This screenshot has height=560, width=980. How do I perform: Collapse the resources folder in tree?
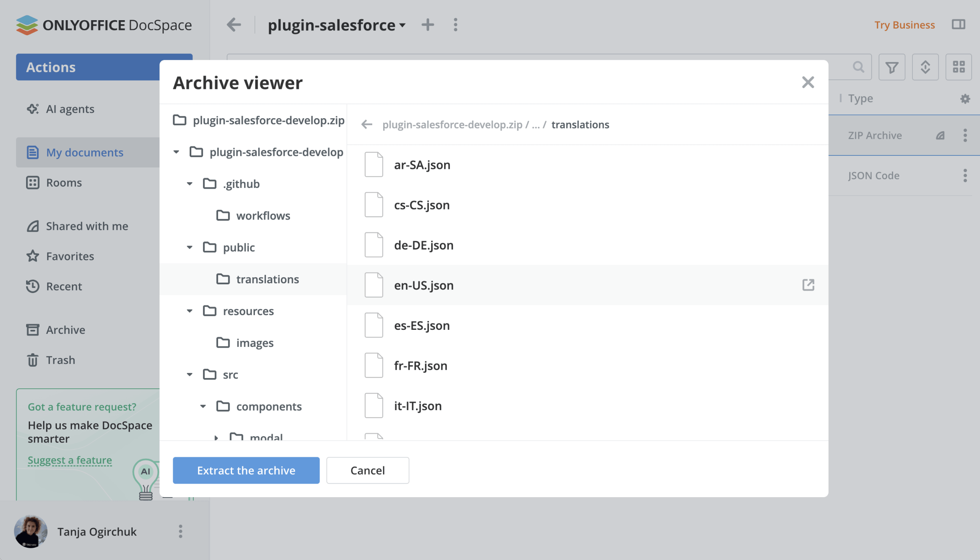point(190,311)
